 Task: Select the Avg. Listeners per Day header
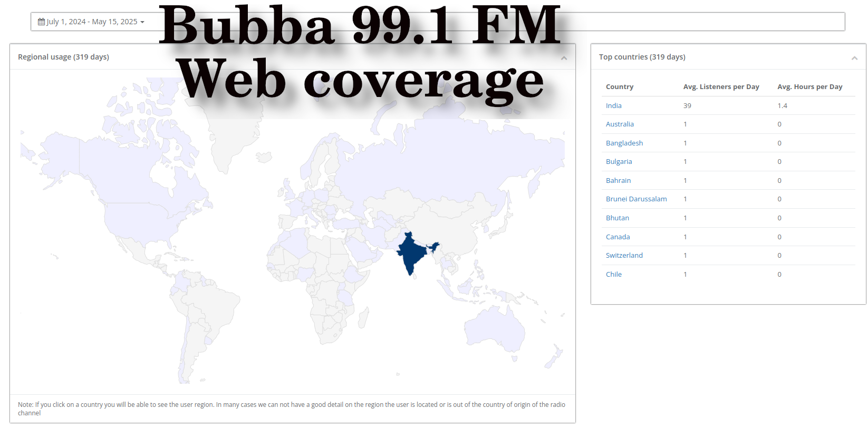(721, 87)
